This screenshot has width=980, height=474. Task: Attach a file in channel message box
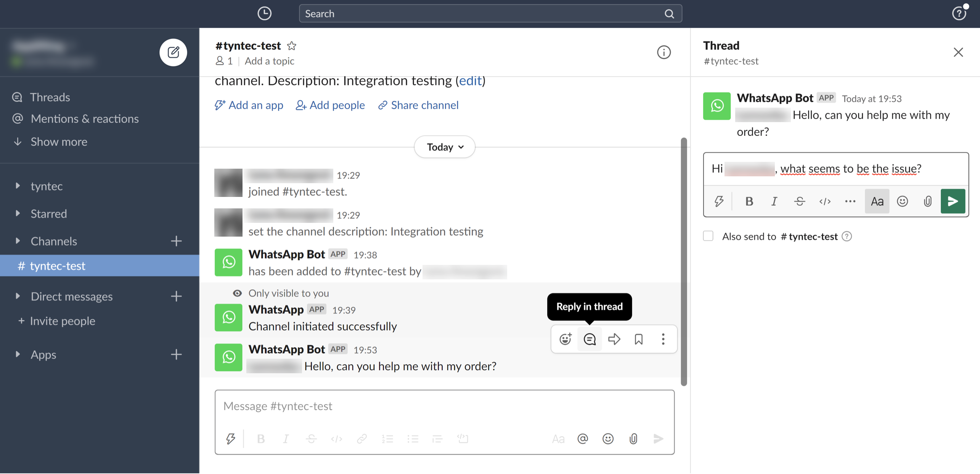(x=633, y=439)
